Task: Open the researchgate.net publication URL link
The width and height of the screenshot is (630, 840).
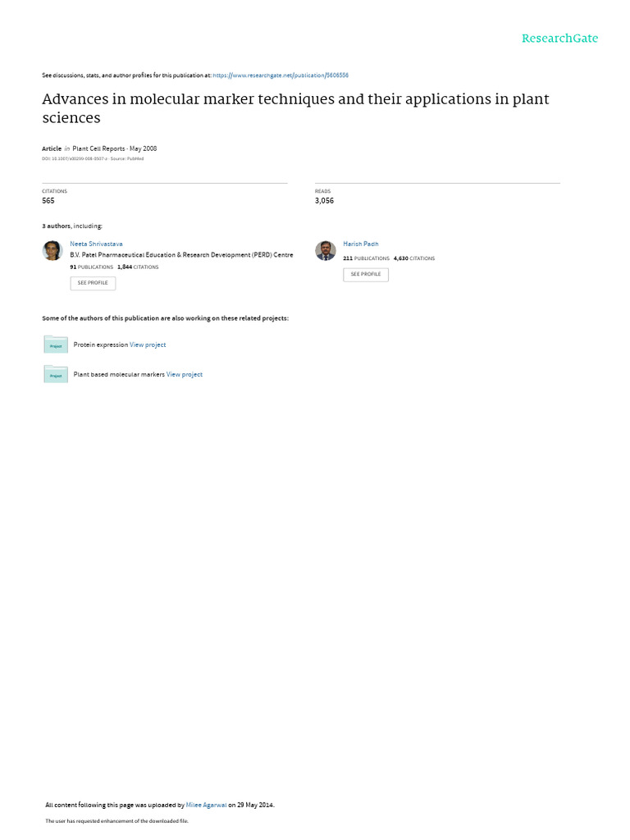Action: click(x=281, y=75)
